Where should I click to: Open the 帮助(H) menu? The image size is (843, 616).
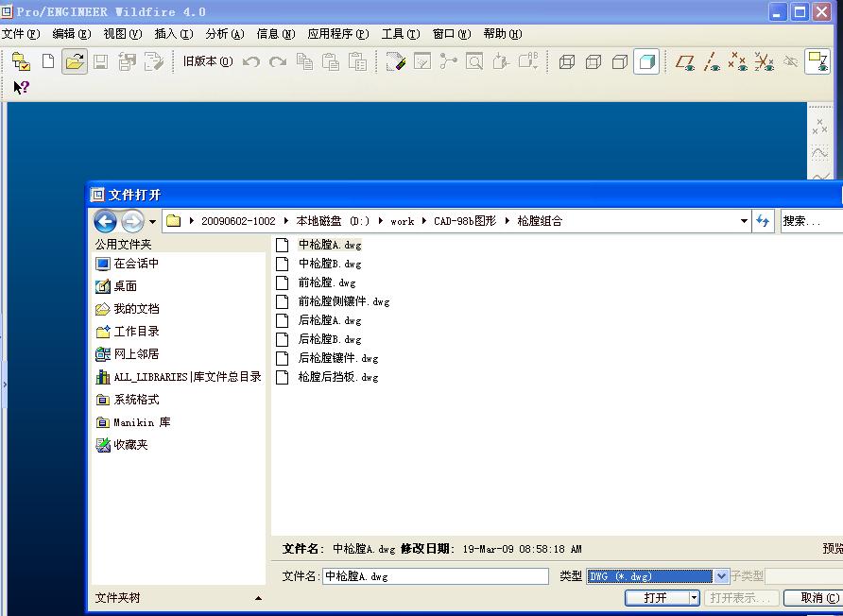tap(503, 34)
